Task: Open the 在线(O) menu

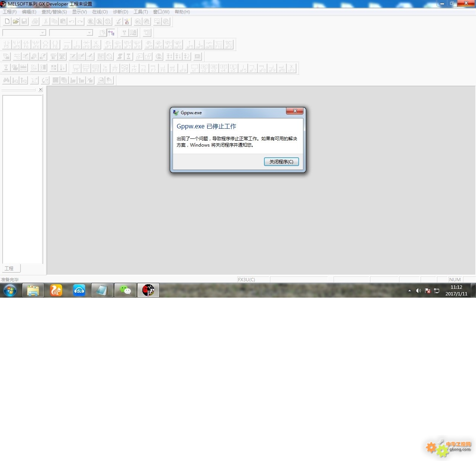Action: pos(100,12)
